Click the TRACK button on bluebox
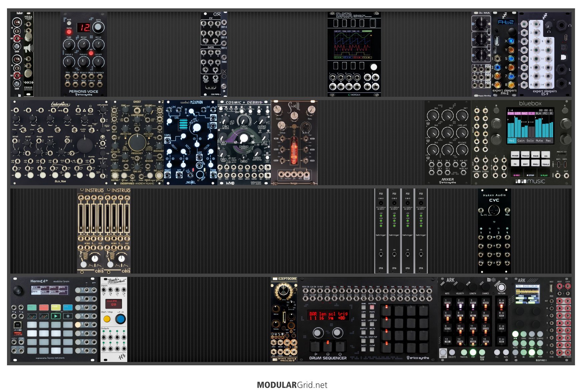The image size is (585, 392). tap(526, 155)
